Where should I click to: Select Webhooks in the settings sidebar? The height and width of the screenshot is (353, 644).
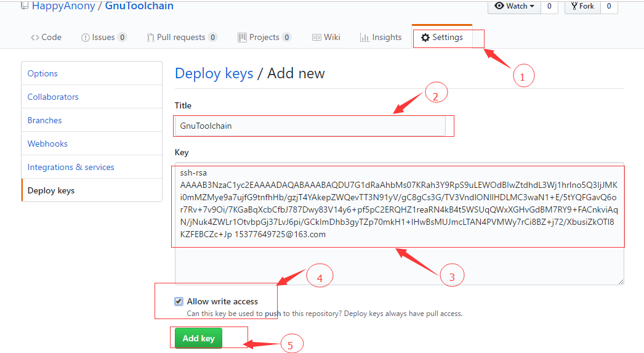tap(92, 144)
